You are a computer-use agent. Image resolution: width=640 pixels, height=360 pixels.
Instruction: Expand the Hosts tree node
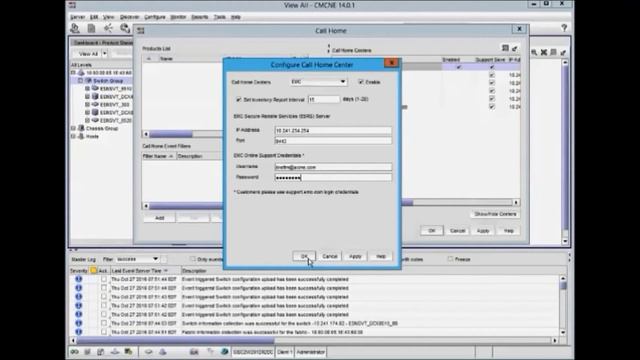(x=73, y=136)
